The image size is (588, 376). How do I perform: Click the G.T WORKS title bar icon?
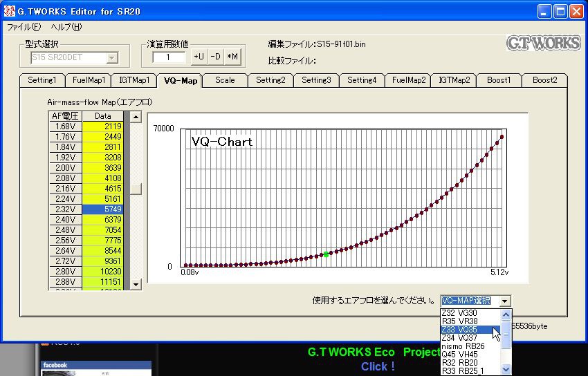coord(9,11)
